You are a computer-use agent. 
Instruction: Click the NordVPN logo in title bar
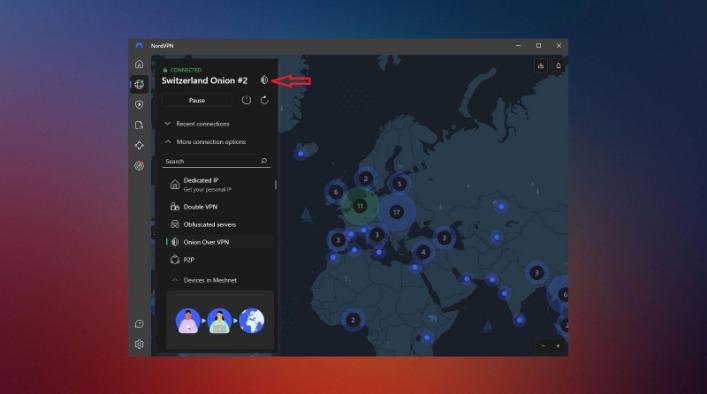coord(139,46)
